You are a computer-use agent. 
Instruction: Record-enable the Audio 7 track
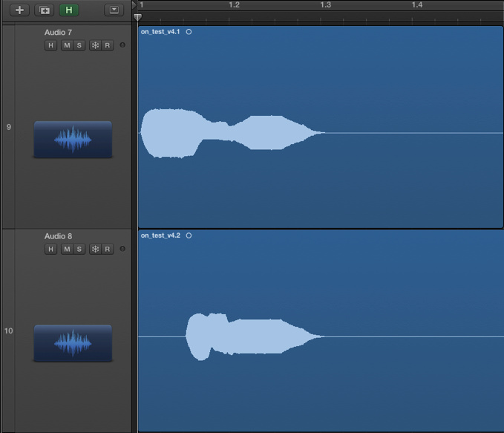[x=108, y=45]
